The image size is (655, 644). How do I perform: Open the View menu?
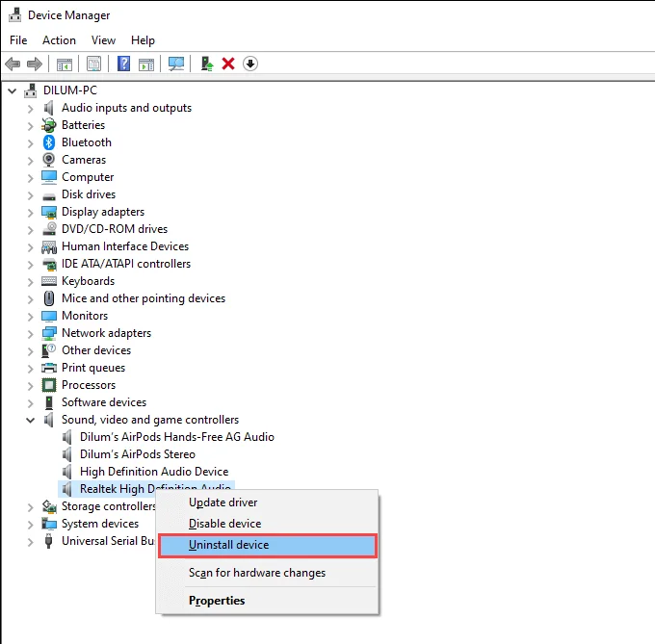(x=103, y=40)
